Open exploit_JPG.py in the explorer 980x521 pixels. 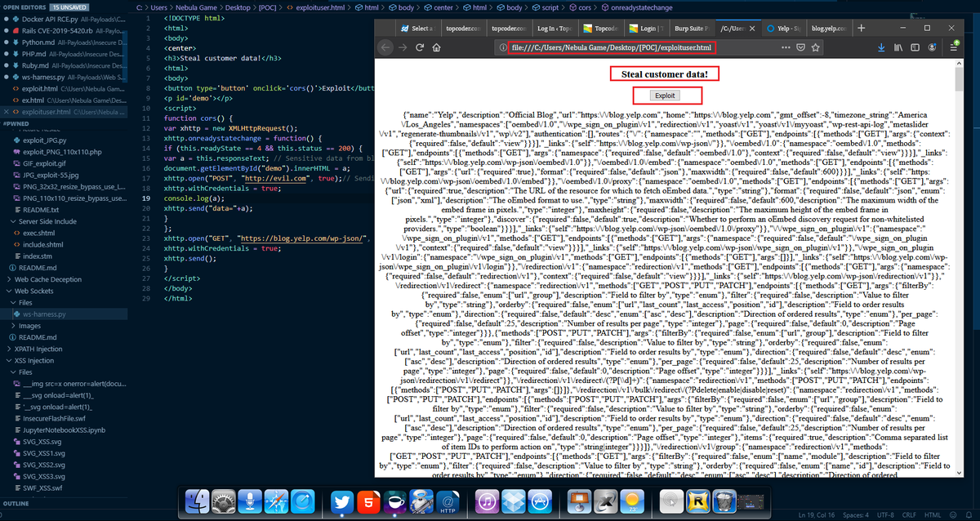[65, 140]
